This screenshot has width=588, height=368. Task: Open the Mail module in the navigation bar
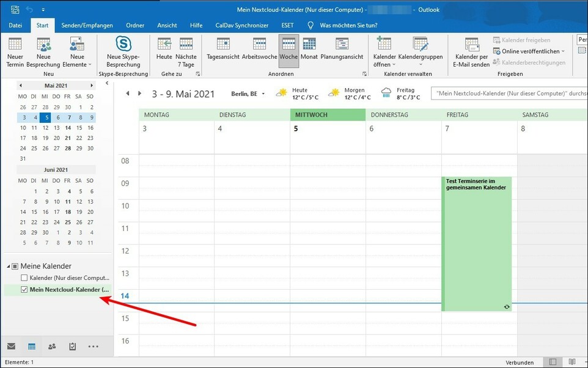click(x=11, y=347)
